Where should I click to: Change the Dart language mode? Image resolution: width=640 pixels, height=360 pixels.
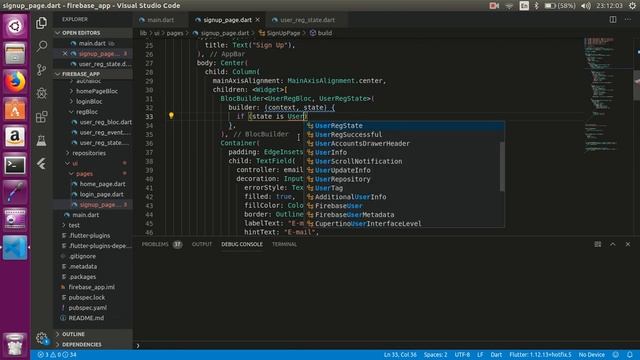[x=496, y=355]
